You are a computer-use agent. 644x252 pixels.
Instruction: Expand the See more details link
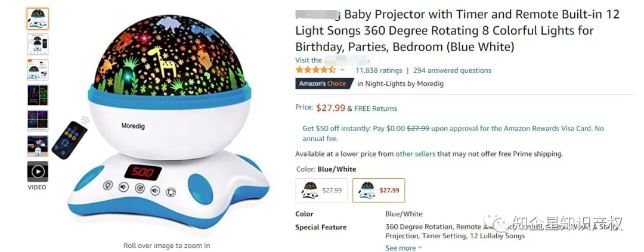[x=403, y=248]
